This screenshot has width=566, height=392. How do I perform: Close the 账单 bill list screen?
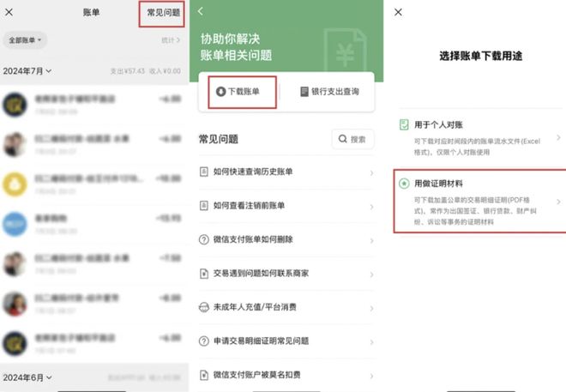[9, 12]
